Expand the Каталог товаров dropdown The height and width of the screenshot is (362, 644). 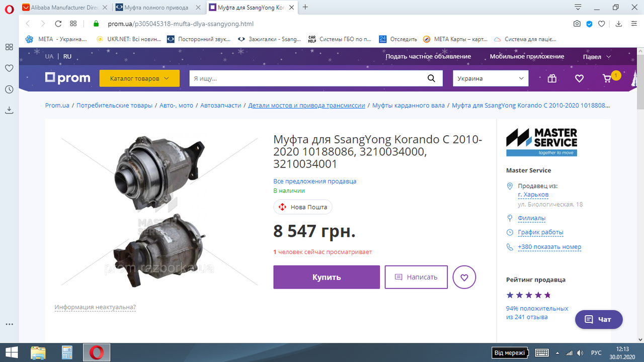[139, 78]
